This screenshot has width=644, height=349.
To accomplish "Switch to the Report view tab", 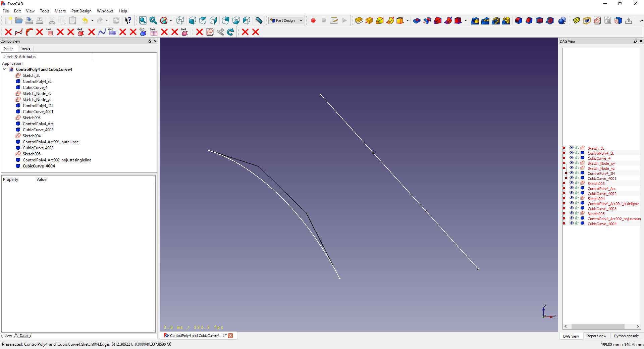I will point(596,336).
